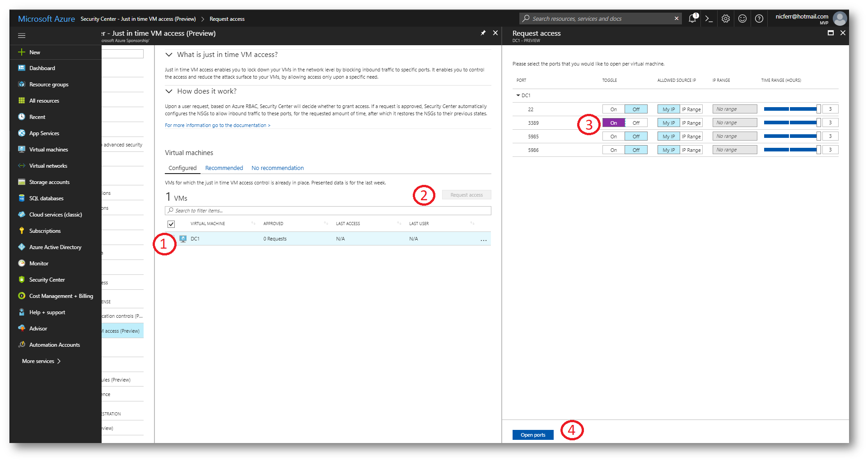This screenshot has height=462, width=868.
Task: Open Cloud services (classic) icon
Action: click(x=21, y=215)
